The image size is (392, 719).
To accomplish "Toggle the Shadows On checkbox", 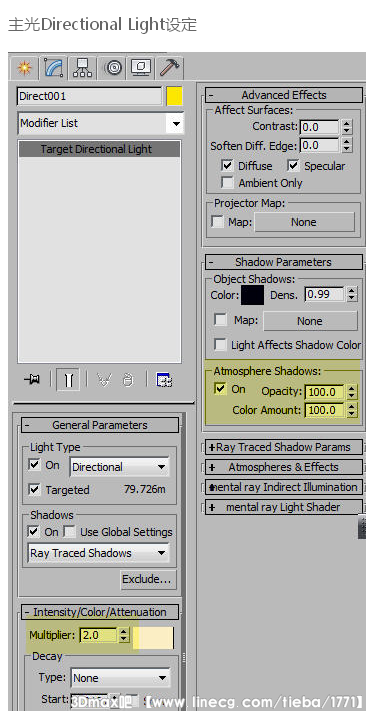I will click(33, 531).
